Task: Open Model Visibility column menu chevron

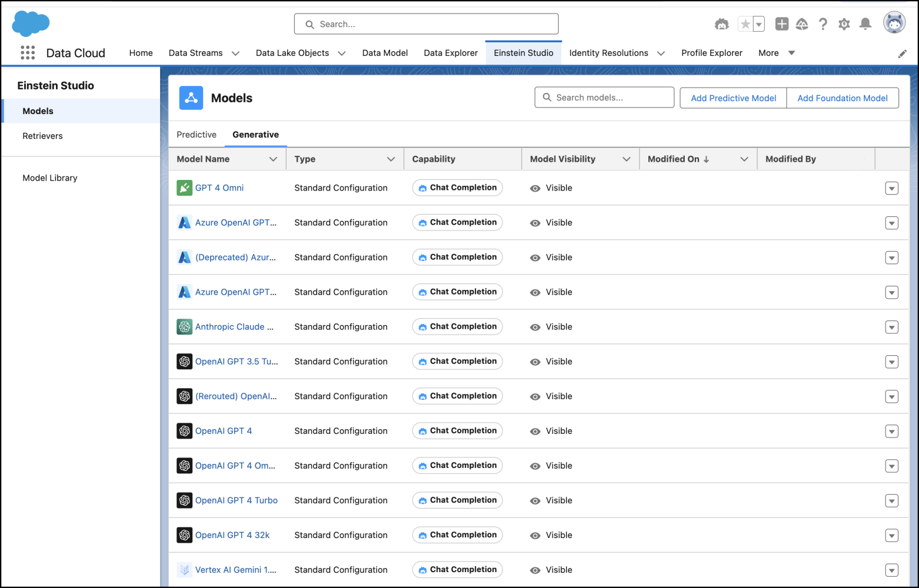Action: click(x=627, y=159)
